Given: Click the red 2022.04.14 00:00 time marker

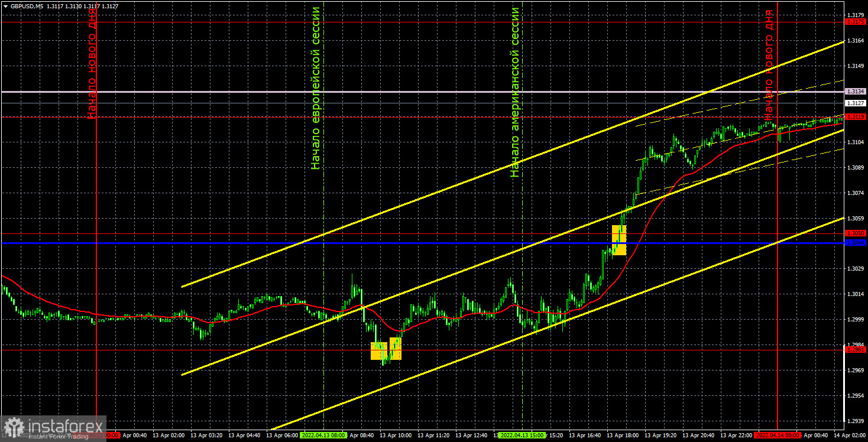Looking at the screenshot, I should click(778, 435).
